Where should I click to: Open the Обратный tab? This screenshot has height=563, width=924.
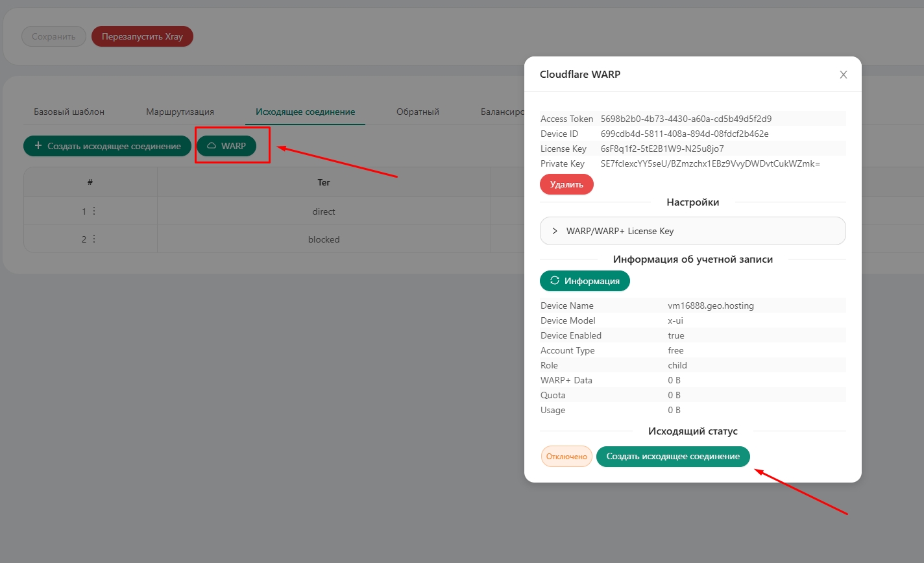(417, 112)
